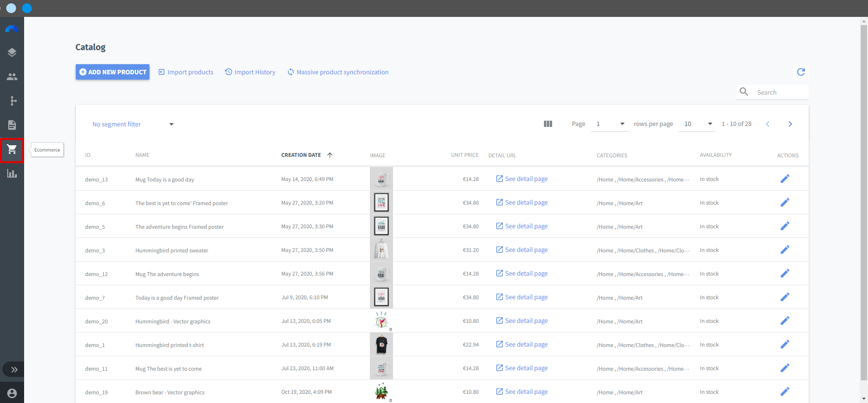Click the Unit Price column header

[x=465, y=155]
